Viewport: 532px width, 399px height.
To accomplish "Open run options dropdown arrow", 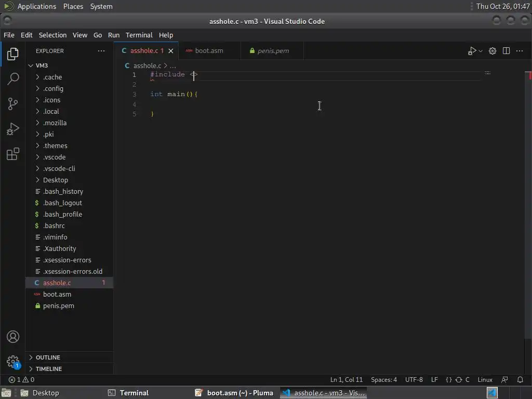I will point(481,51).
